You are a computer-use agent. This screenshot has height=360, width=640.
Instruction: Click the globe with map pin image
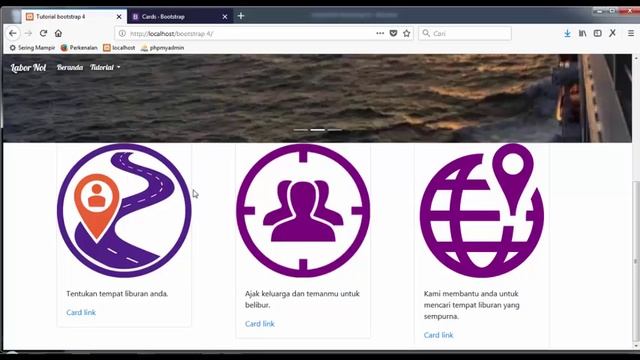pyautogui.click(x=482, y=211)
